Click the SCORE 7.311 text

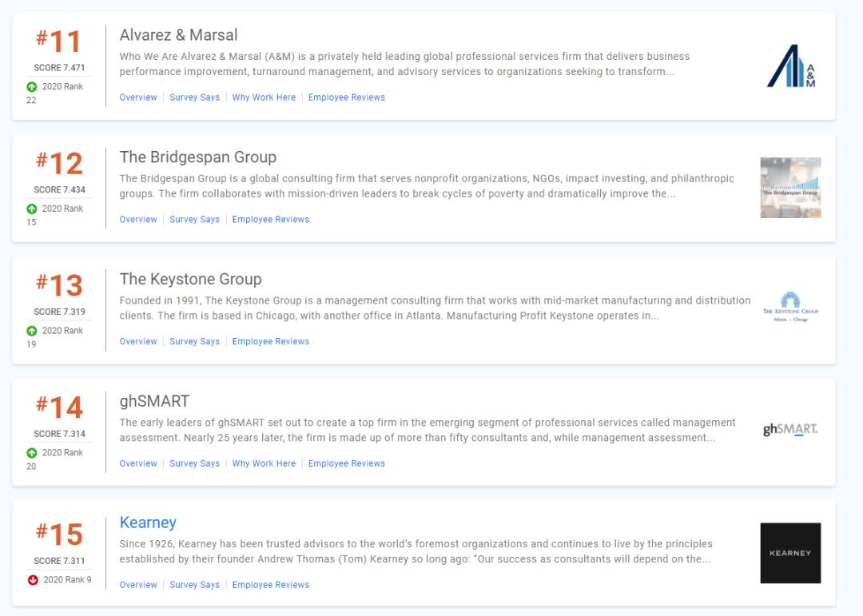coord(59,561)
